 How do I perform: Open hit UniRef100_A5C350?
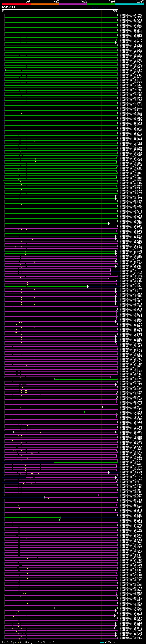(131, 100)
